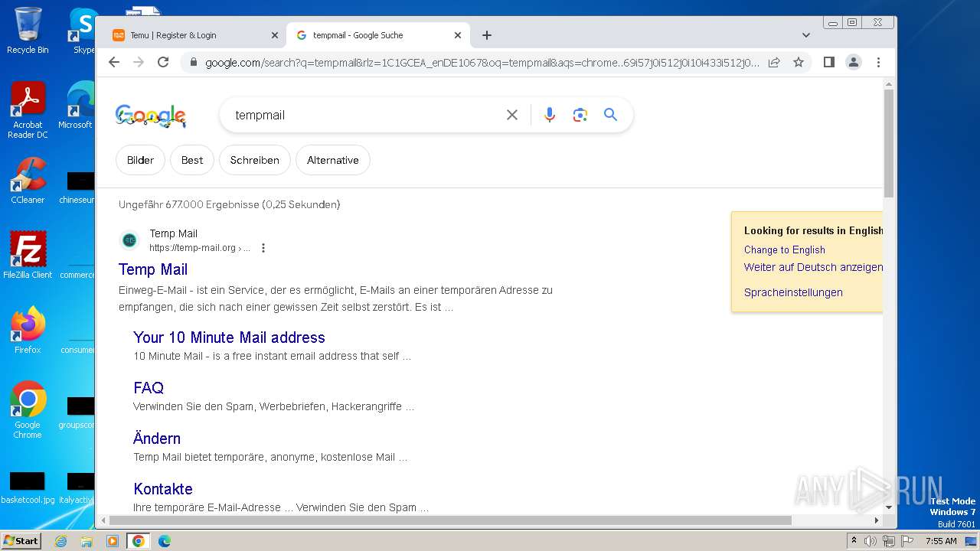
Task: Search by image with Google Lens
Action: (x=580, y=115)
